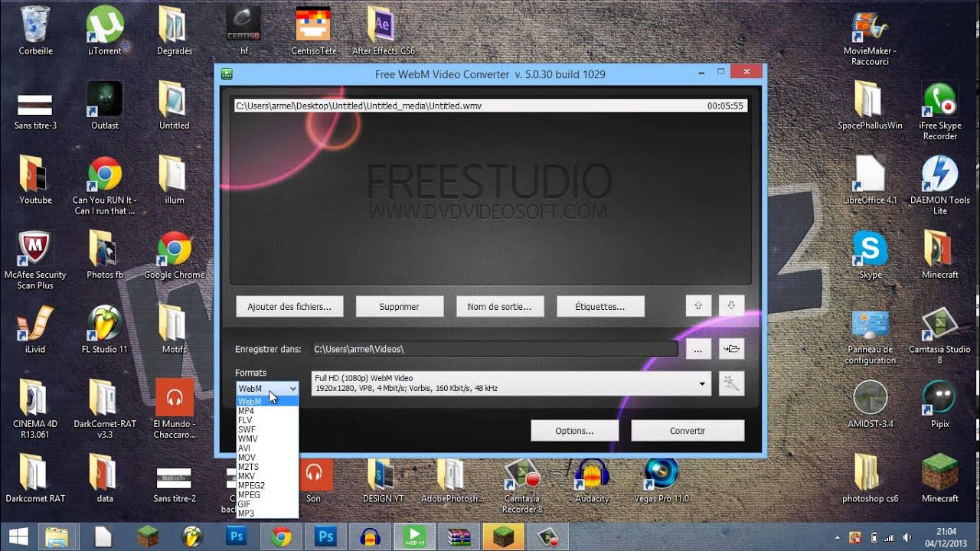Open the CentisoTête desktop icon
The width and height of the screenshot is (980, 551).
click(314, 31)
